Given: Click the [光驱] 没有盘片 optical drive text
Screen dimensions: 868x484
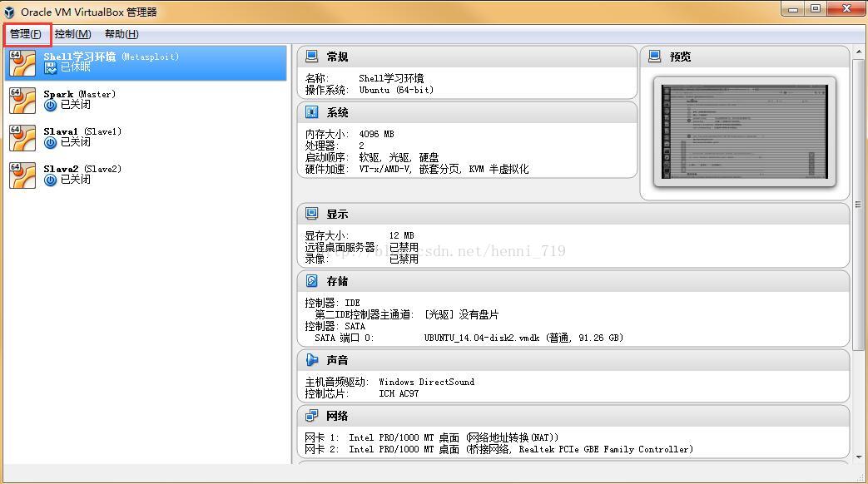Looking at the screenshot, I should tap(462, 314).
